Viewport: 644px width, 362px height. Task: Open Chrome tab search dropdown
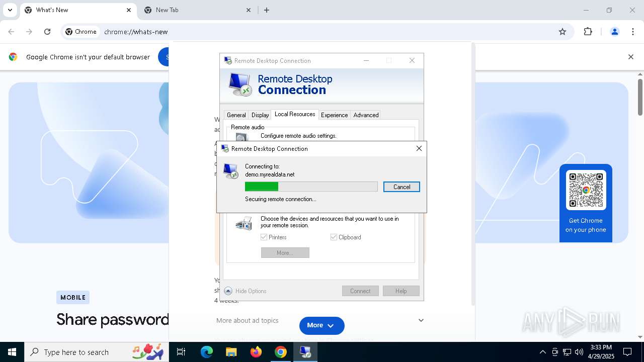[x=10, y=10]
